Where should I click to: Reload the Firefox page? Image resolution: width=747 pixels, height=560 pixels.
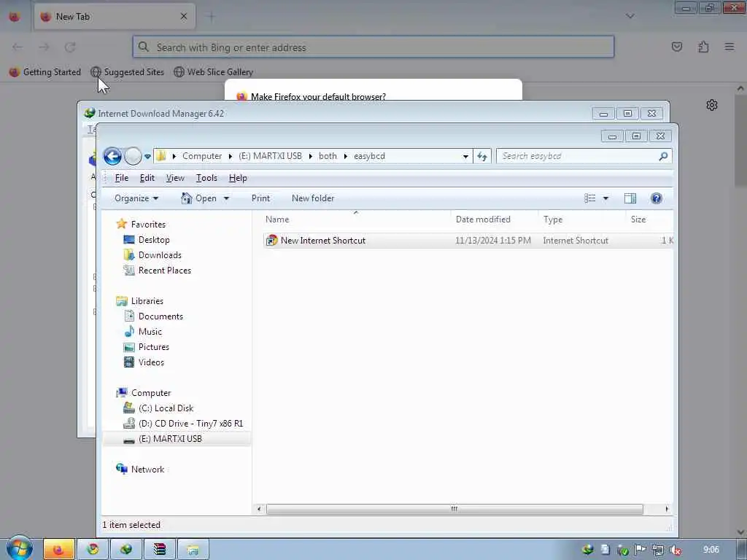tap(71, 47)
